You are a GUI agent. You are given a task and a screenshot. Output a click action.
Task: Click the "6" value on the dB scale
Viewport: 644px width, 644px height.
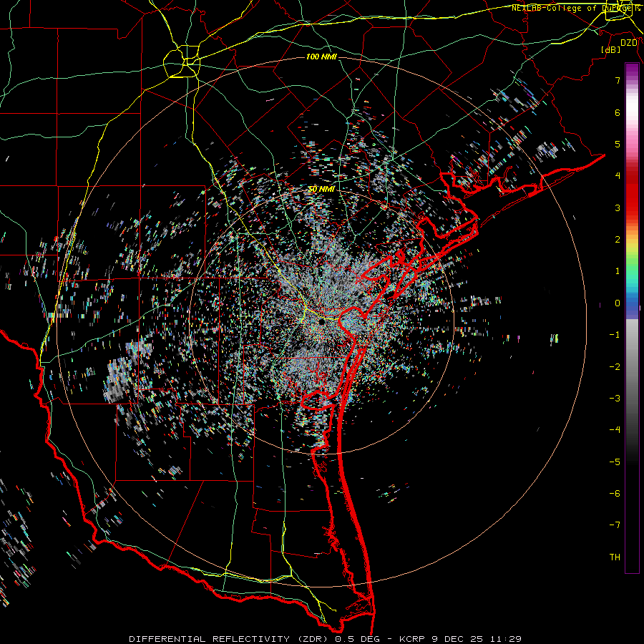(x=618, y=112)
